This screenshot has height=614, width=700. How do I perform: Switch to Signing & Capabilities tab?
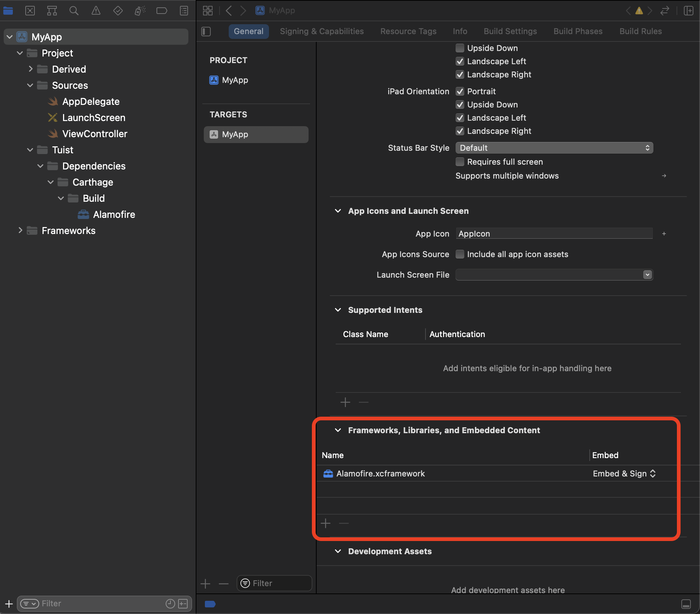[x=322, y=32]
